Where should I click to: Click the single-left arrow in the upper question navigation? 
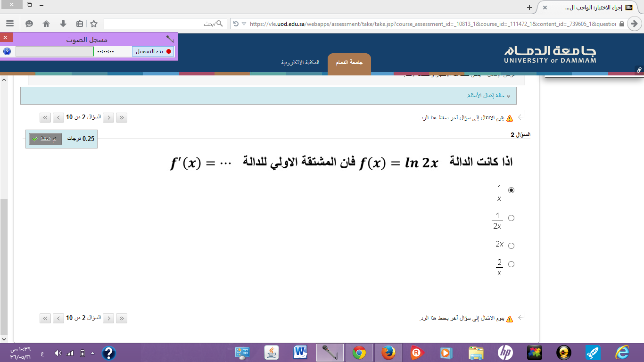click(x=58, y=117)
